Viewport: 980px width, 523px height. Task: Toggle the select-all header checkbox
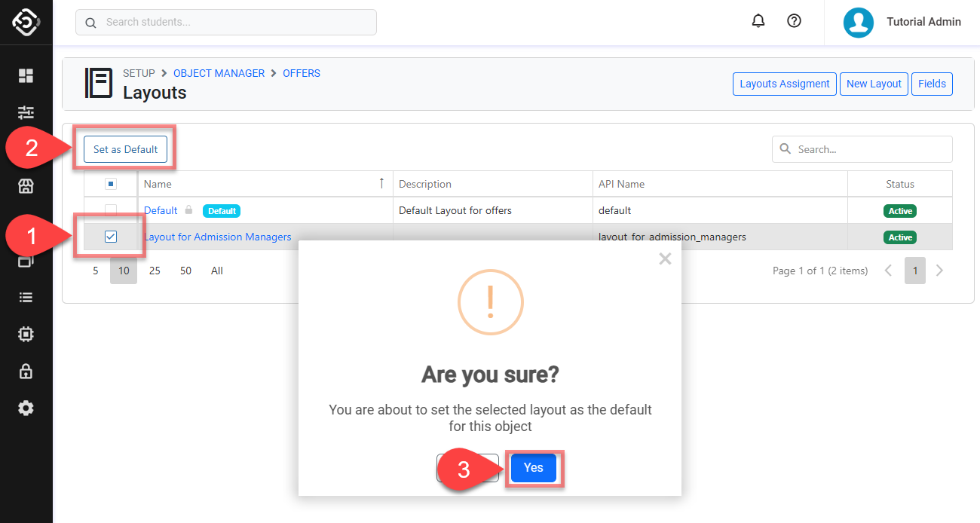coord(111,184)
